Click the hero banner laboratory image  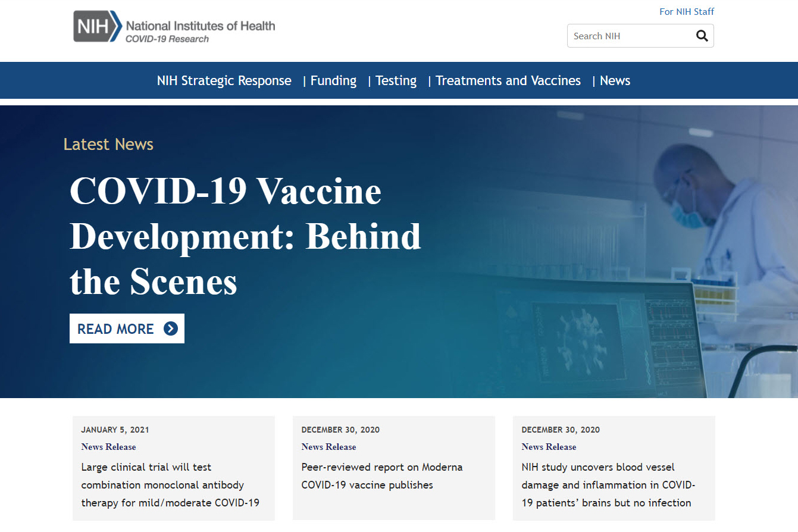pos(625,238)
